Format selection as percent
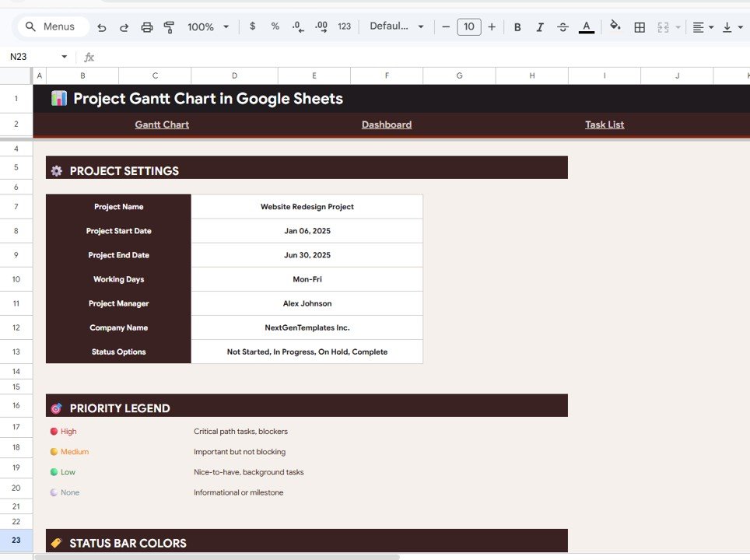Viewport: 750px width, 560px height. pos(275,26)
